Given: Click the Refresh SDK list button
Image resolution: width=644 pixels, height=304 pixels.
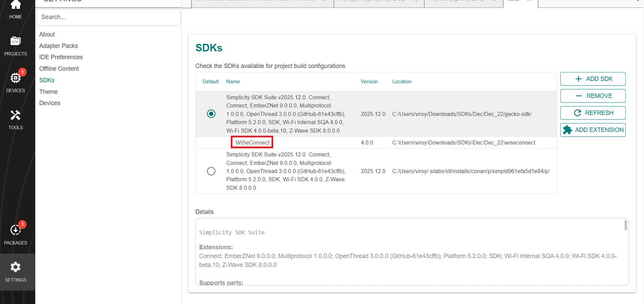Looking at the screenshot, I should point(593,113).
